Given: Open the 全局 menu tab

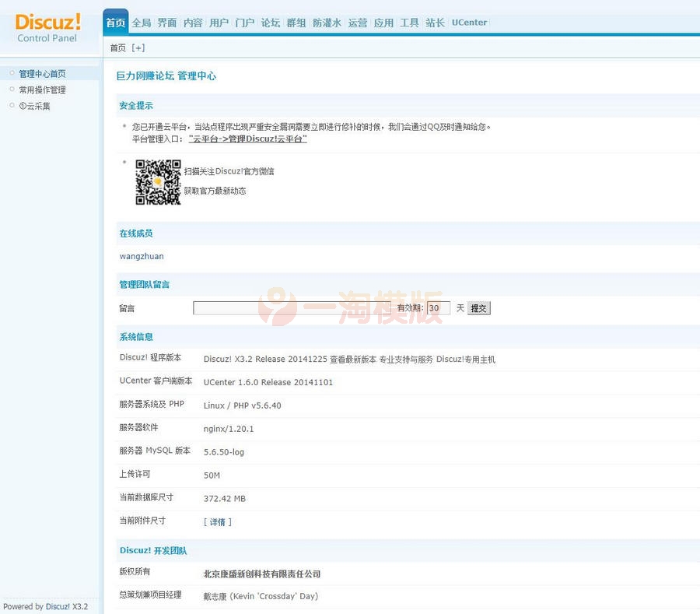Looking at the screenshot, I should point(142,23).
